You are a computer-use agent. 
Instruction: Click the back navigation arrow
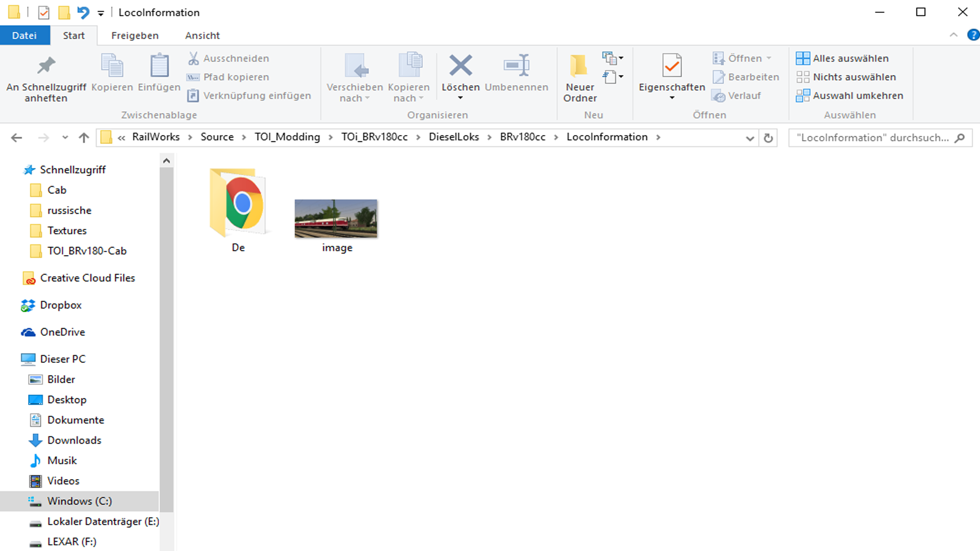(x=17, y=138)
